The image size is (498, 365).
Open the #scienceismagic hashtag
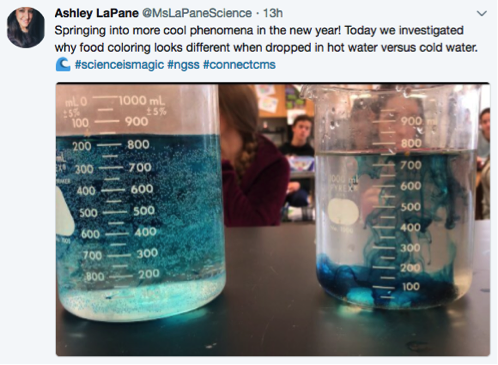coord(119,64)
